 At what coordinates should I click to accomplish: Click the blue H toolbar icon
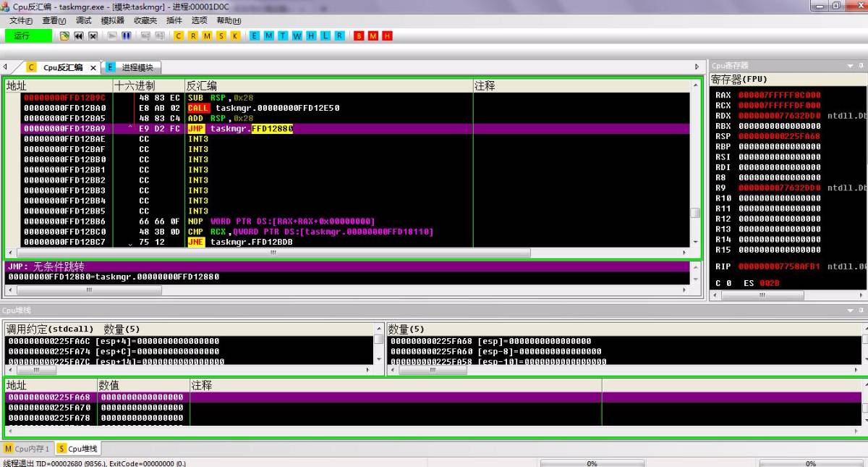click(311, 35)
